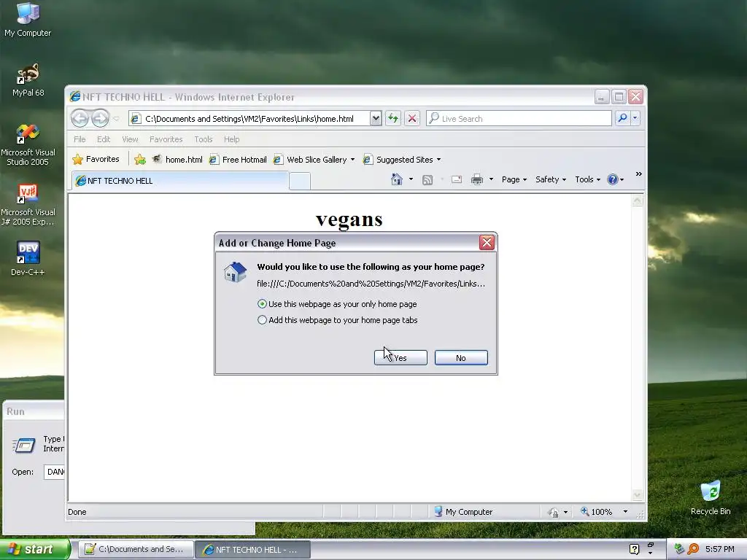This screenshot has height=560, width=747.
Task: Expand zoom level dropdown arrow
Action: [625, 512]
